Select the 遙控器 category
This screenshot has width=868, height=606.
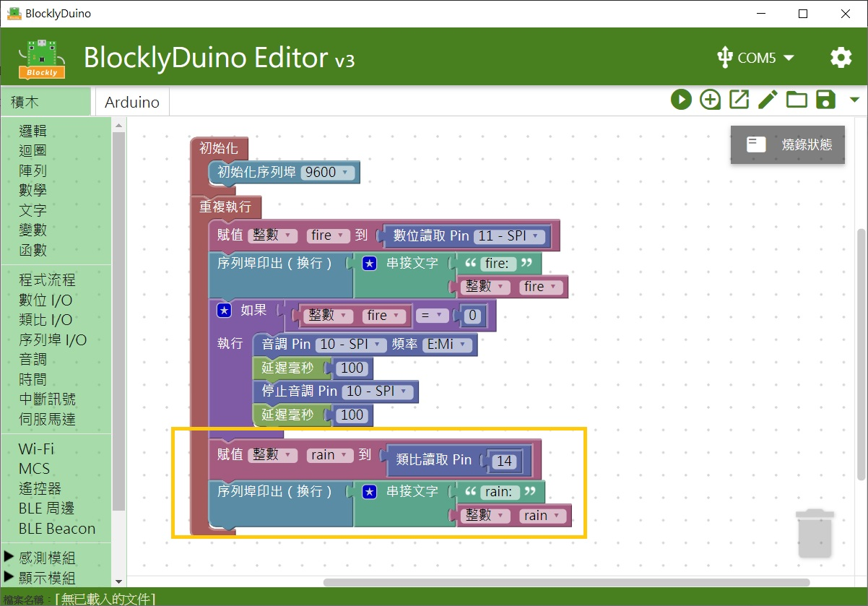pyautogui.click(x=40, y=488)
